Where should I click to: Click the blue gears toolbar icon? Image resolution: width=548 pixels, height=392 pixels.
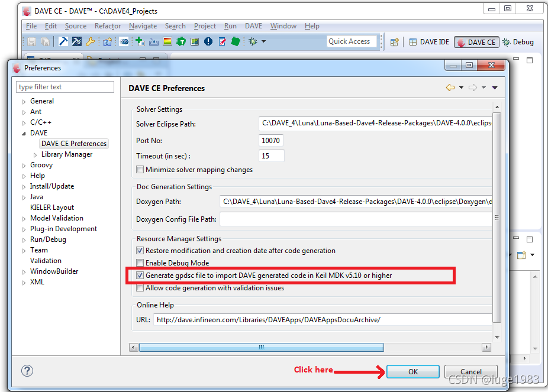click(x=124, y=42)
